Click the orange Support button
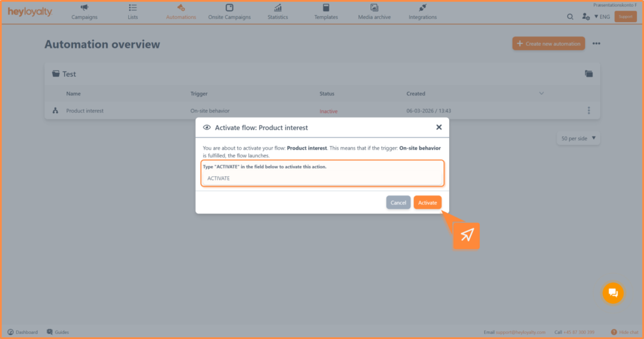This screenshot has height=339, width=644. [625, 17]
